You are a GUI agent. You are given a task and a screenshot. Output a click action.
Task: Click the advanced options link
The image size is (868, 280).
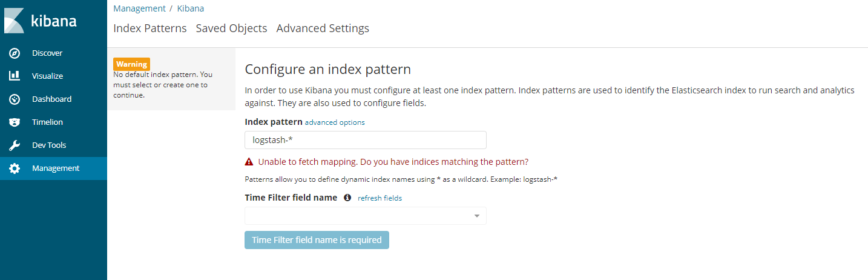(335, 122)
